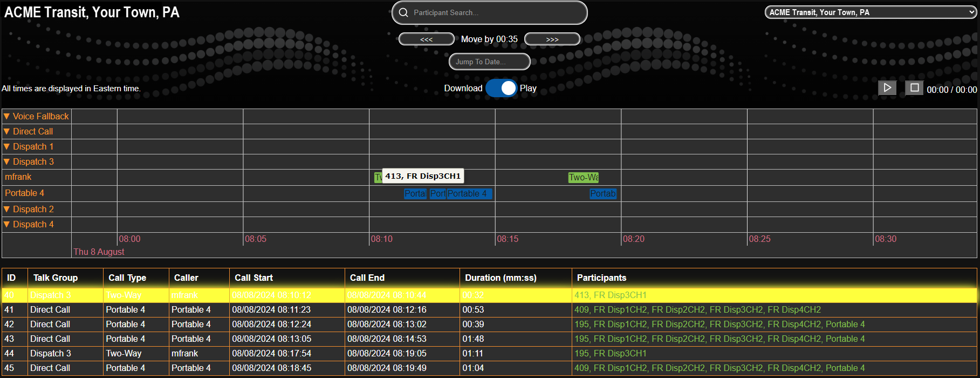Move timeline forward with >>> button

point(552,39)
